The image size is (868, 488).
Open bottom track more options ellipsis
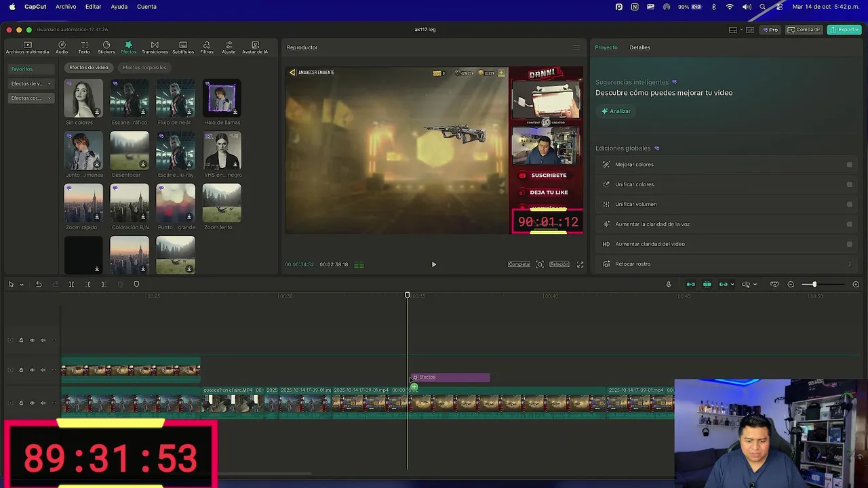coord(54,403)
